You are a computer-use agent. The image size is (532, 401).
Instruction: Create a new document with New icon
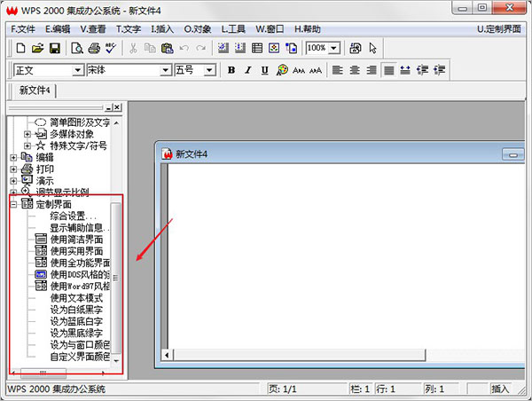pyautogui.click(x=20, y=48)
